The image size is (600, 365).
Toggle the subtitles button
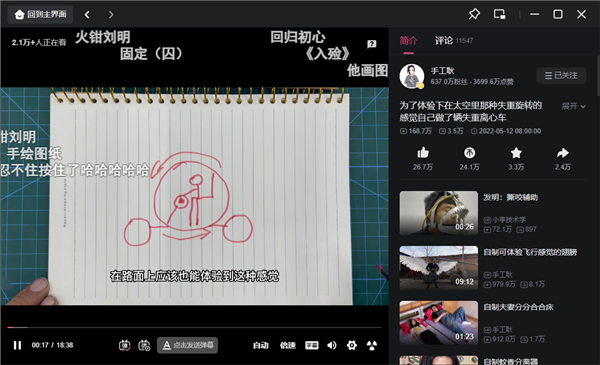[x=311, y=345]
